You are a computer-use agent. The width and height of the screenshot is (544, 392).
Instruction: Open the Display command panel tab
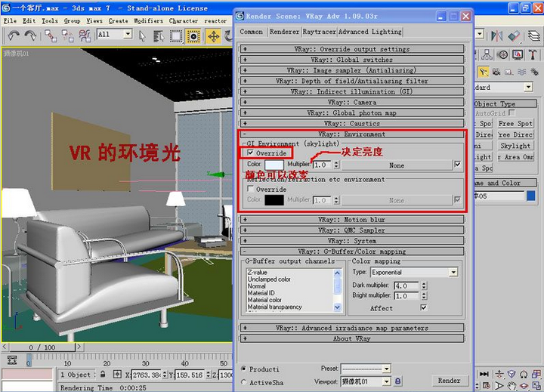[x=518, y=54]
